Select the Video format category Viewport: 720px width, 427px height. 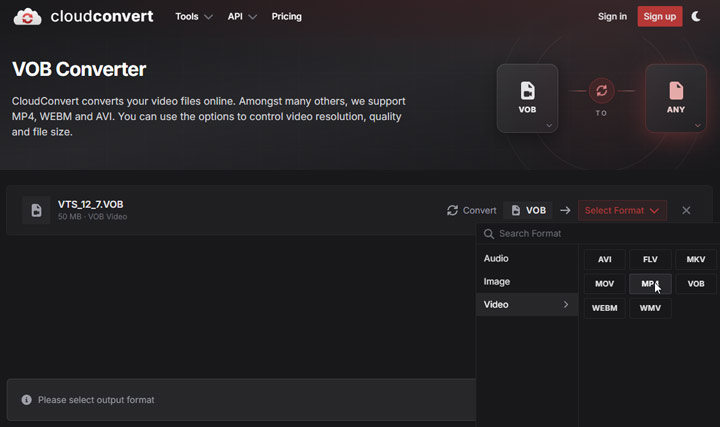(x=527, y=304)
